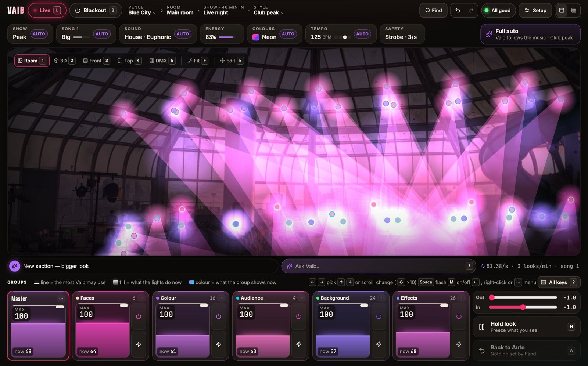This screenshot has height=366, width=588.
Task: Flash the Background group lightning icon
Action: [x=379, y=344]
